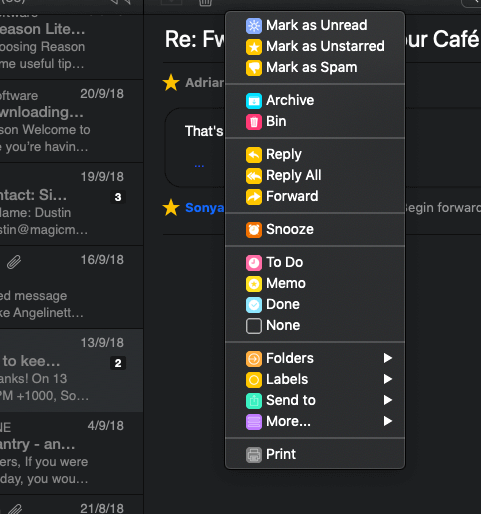Expand quoted text via blue ellipsis

(199, 165)
